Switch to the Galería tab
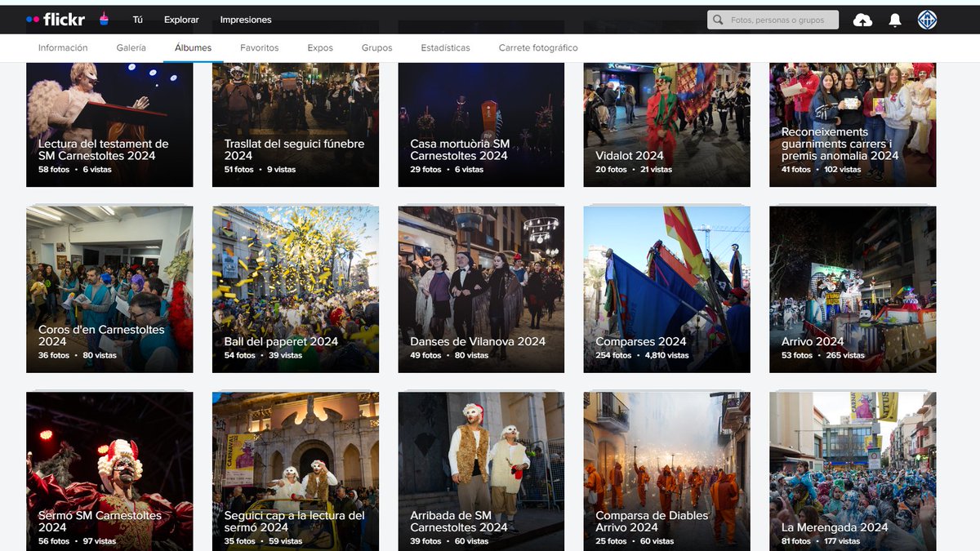The image size is (980, 551). [131, 47]
